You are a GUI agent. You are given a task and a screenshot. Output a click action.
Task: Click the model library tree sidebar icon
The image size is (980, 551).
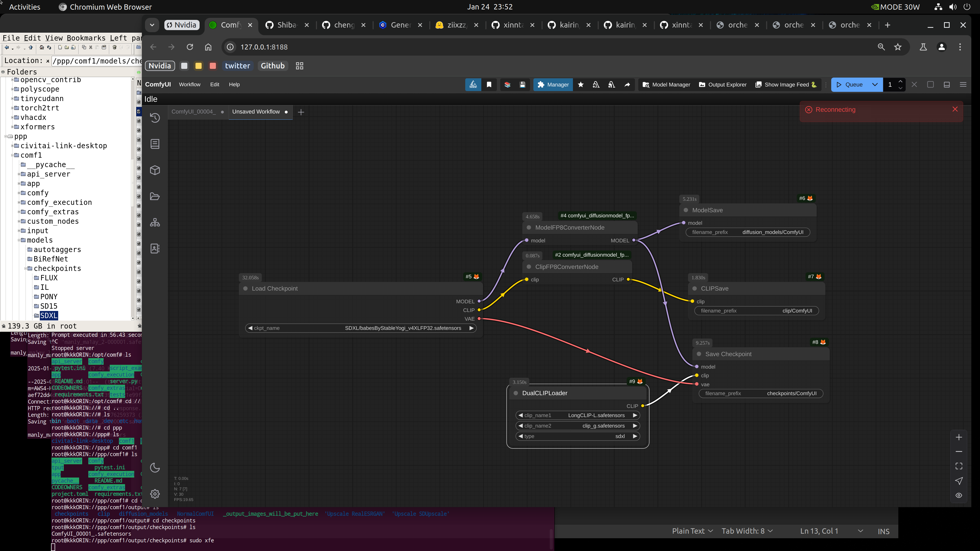[155, 222]
